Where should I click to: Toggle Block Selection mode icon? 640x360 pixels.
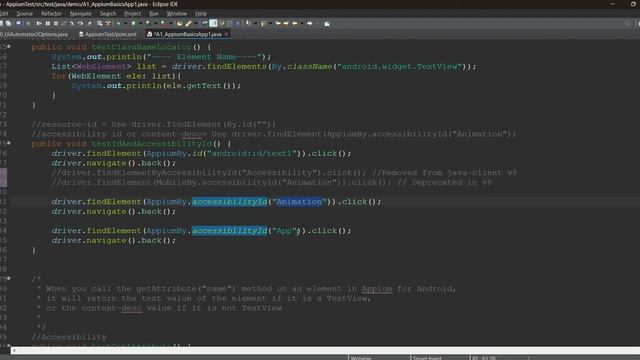pos(229,23)
